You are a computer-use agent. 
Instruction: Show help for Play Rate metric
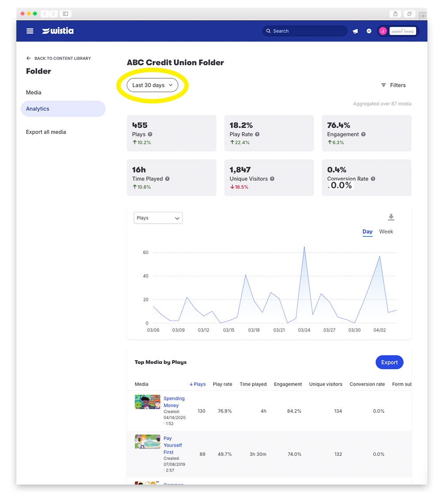click(257, 134)
